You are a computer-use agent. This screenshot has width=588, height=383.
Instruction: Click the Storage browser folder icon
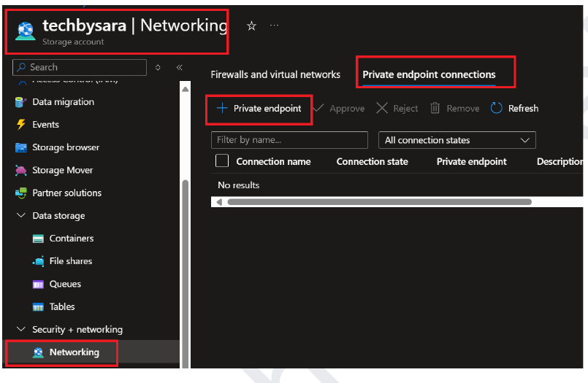21,147
